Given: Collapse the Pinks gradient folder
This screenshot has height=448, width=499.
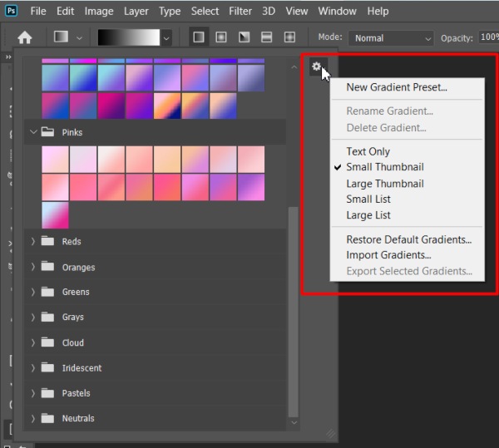Looking at the screenshot, I should click(33, 132).
